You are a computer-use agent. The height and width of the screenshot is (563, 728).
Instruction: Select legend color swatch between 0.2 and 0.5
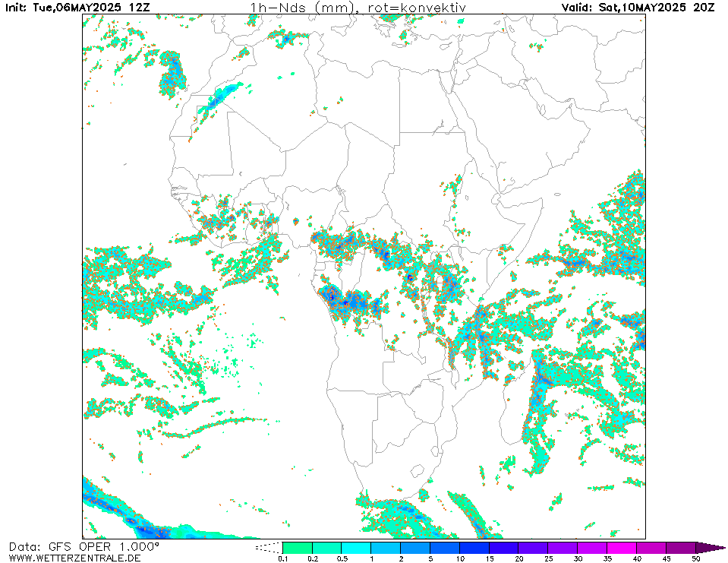coord(327,548)
